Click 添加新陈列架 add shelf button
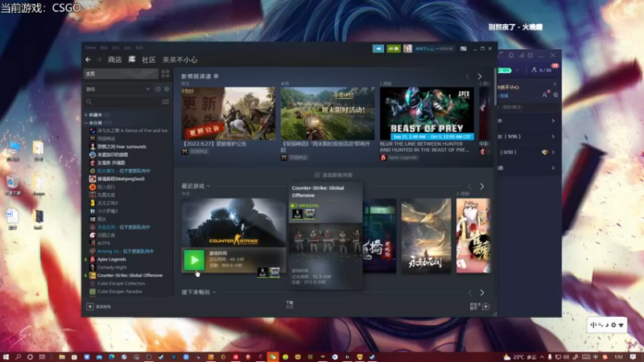Screen dimensions: 644x362 (333, 175)
